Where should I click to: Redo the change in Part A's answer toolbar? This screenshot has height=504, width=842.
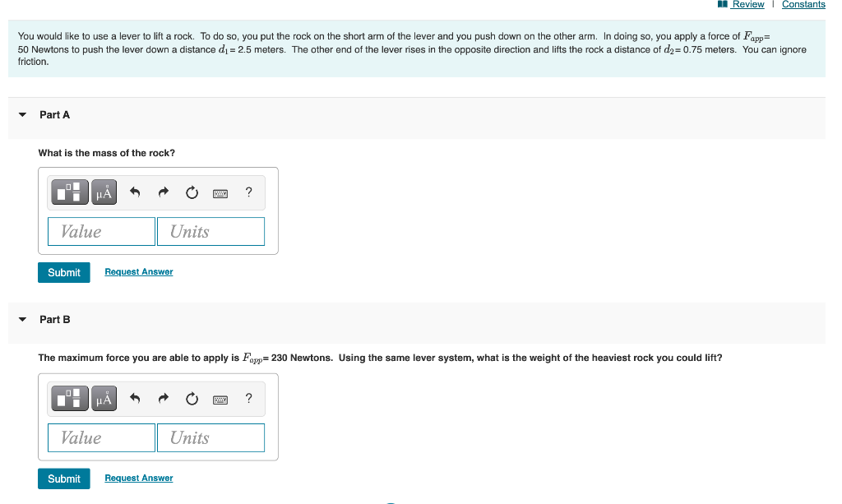point(163,192)
